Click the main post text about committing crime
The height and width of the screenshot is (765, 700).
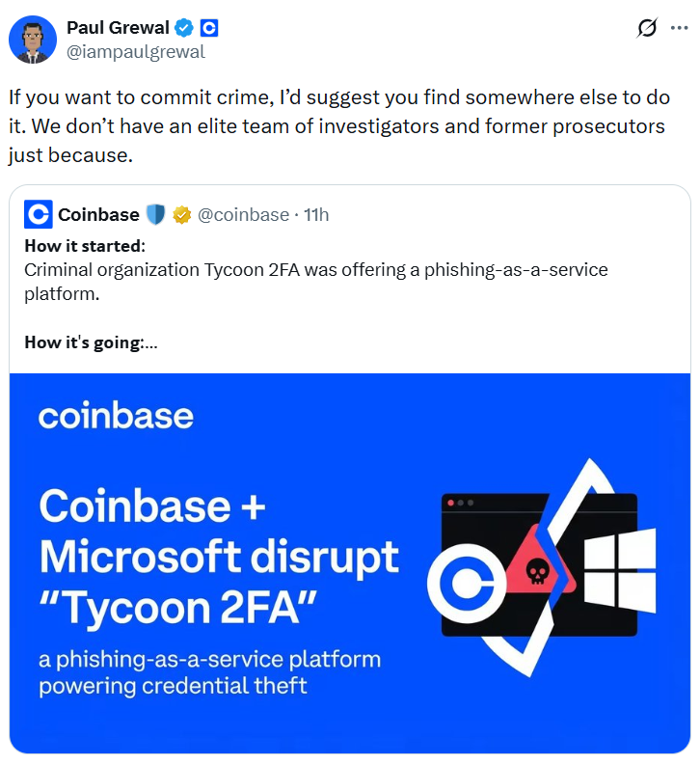point(337,126)
